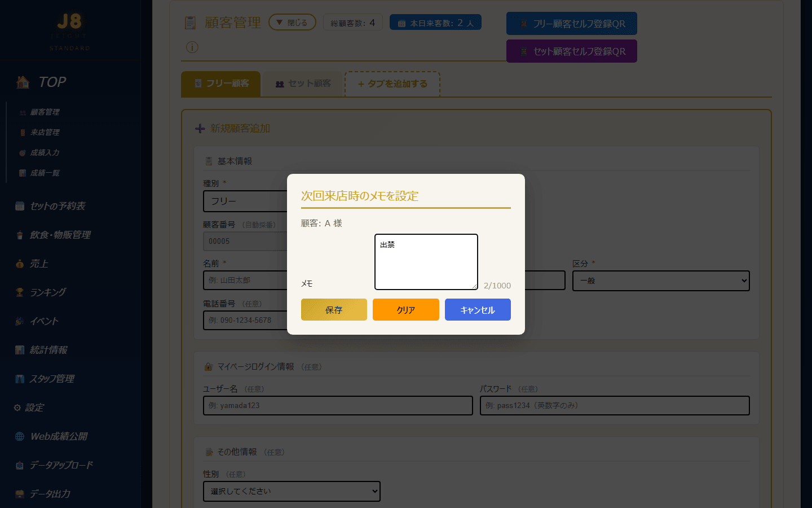Click the info circle icon under 顧客管理
Image resolution: width=812 pixels, height=508 pixels.
[192, 47]
